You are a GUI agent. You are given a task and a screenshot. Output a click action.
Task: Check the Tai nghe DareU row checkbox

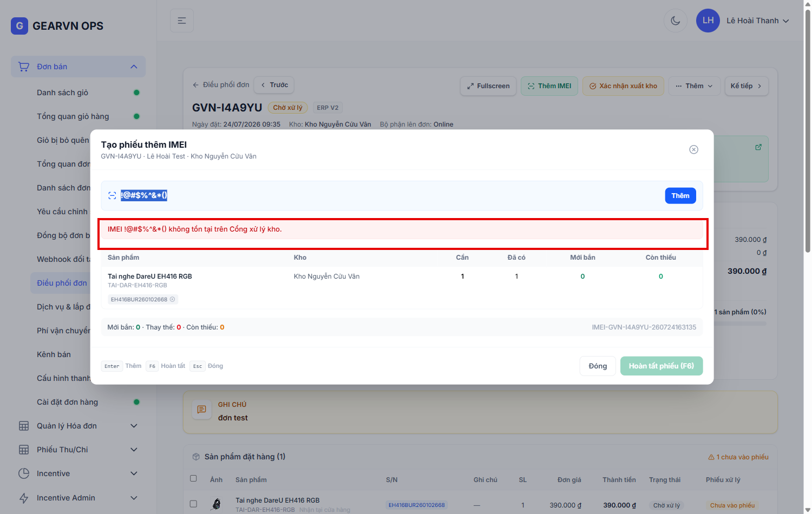coord(193,504)
